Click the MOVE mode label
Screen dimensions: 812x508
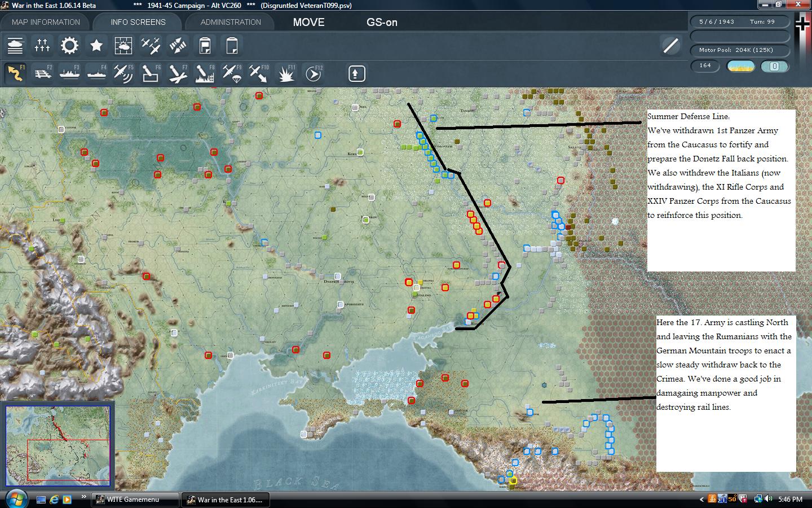click(x=308, y=22)
